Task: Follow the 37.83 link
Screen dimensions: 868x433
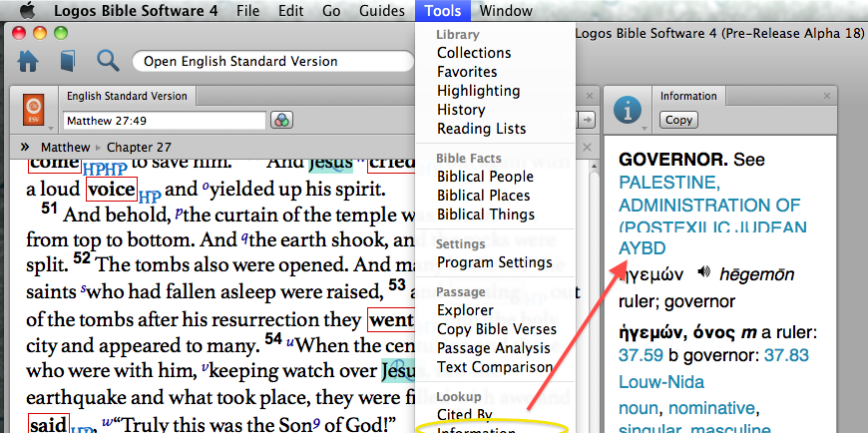Action: [786, 355]
